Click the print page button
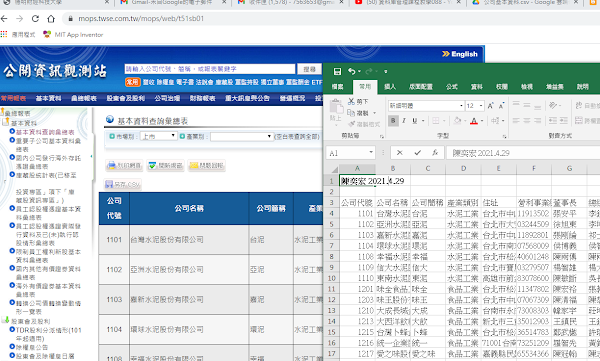The width and height of the screenshot is (600, 361). (x=124, y=165)
